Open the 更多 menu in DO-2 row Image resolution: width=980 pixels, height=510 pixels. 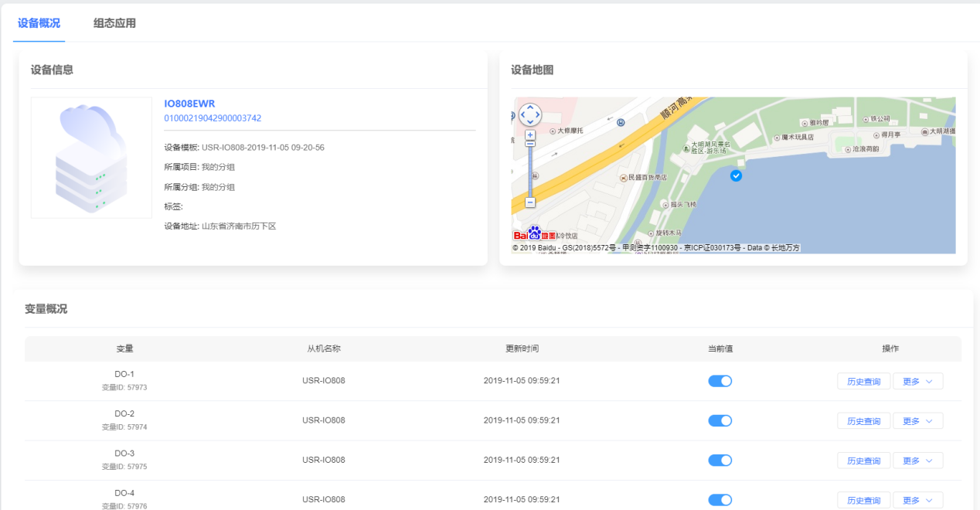coord(918,421)
